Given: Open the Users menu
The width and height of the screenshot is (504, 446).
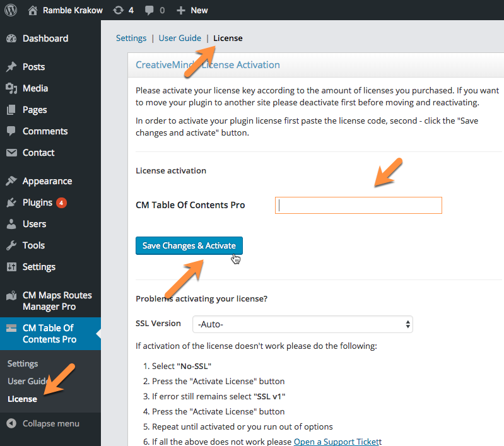Looking at the screenshot, I should (35, 224).
